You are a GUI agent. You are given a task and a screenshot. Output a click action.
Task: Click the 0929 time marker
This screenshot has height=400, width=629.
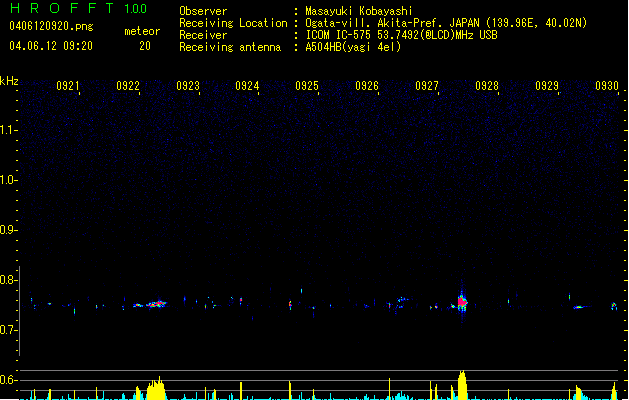(x=547, y=86)
